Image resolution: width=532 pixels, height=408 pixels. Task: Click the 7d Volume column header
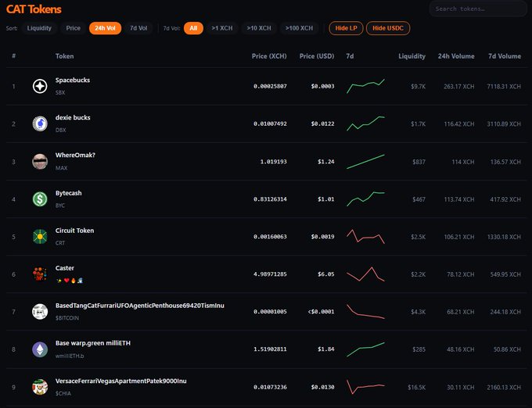[x=505, y=56]
